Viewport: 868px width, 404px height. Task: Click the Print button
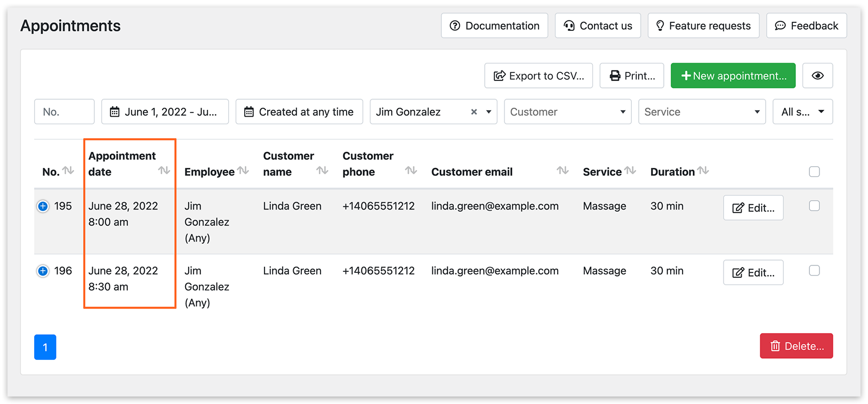(x=632, y=76)
